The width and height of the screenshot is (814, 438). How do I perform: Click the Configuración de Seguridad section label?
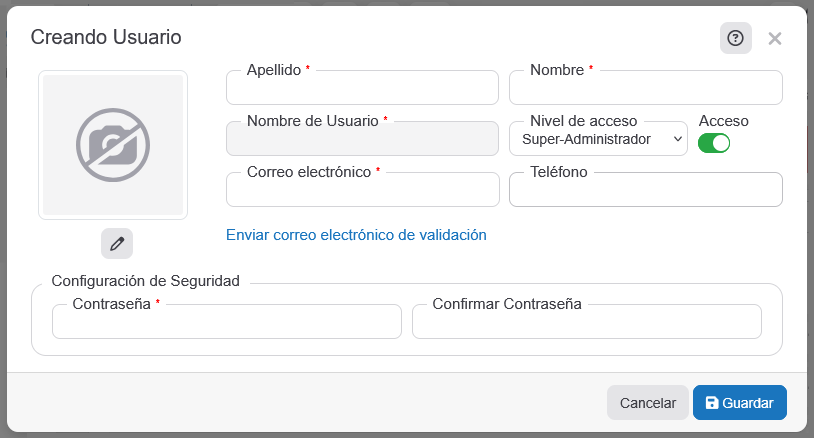pos(145,282)
